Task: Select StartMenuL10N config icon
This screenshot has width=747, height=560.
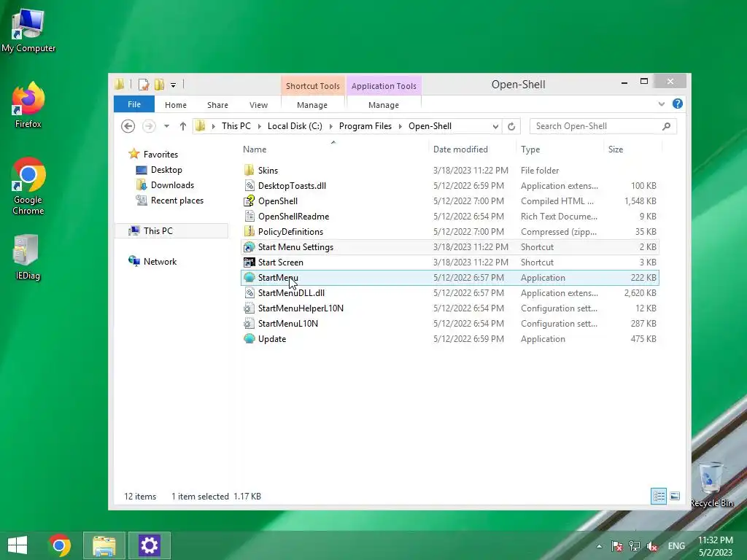Action: 249,323
